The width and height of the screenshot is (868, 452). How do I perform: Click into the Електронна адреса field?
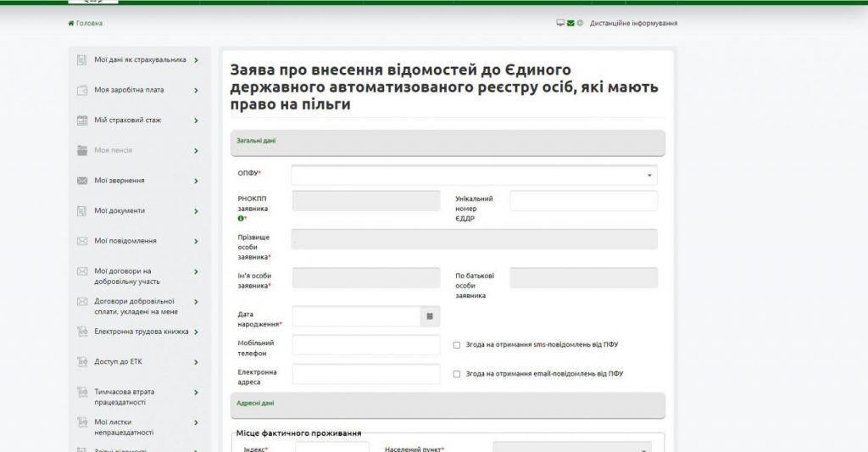point(366,374)
